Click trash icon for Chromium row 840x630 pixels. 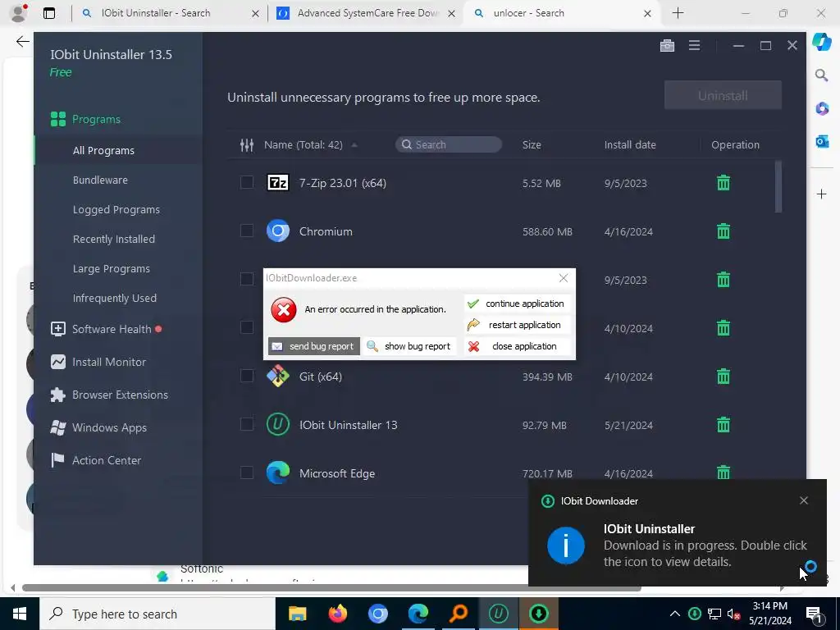click(x=724, y=231)
